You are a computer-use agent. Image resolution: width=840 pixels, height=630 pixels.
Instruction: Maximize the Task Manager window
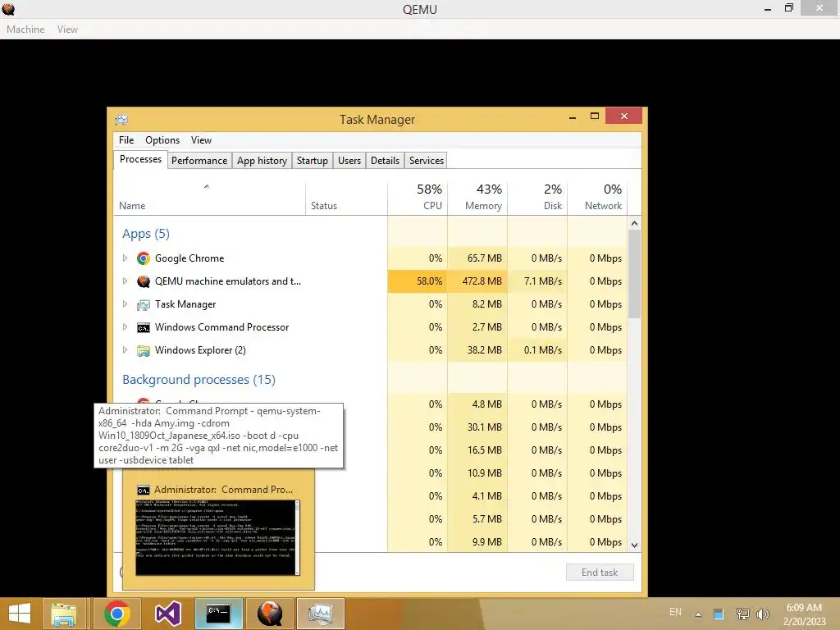(x=595, y=116)
